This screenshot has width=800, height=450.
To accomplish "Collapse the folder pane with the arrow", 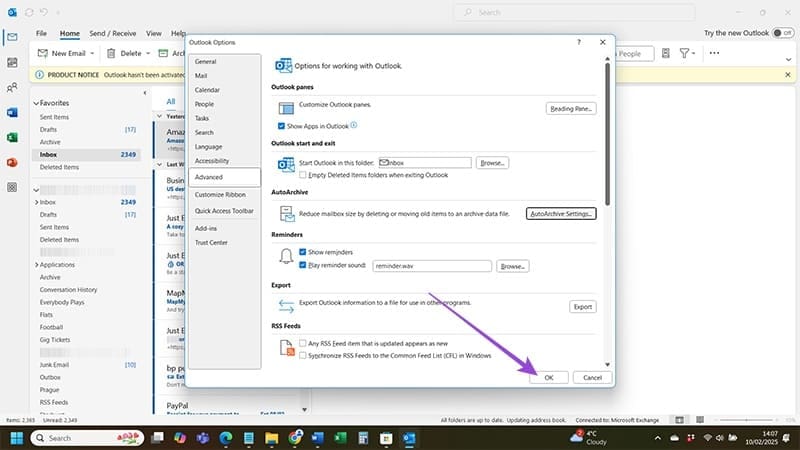I will tap(145, 93).
